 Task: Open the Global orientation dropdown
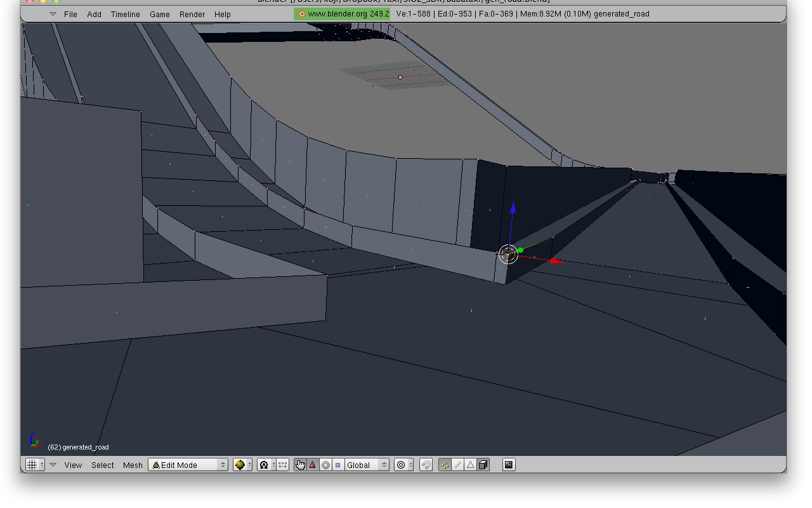tap(367, 465)
